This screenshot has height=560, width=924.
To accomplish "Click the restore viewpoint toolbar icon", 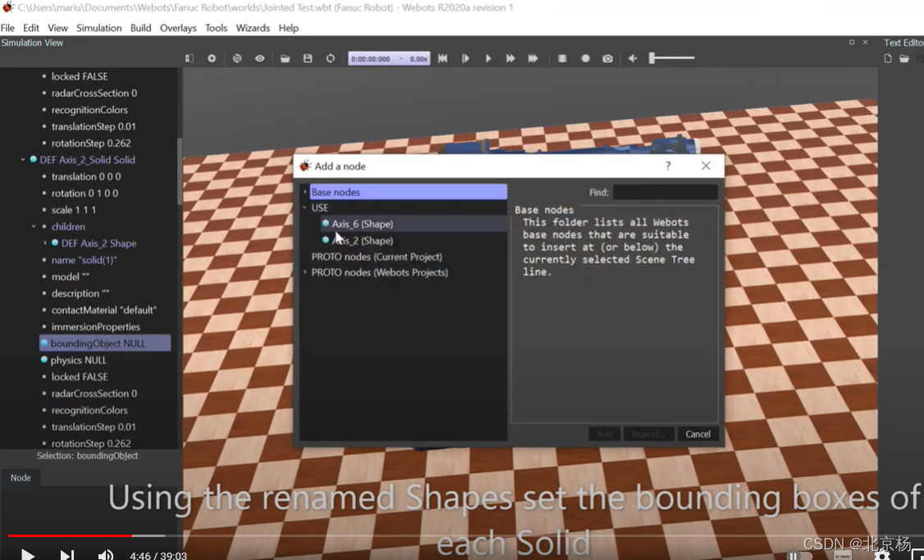I will tap(237, 58).
